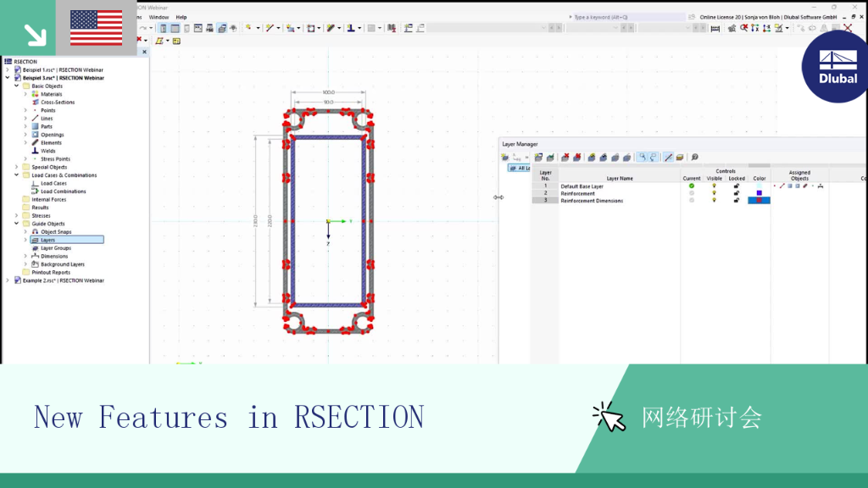Click the search icon in Layer Manager
This screenshot has height=488, width=868.
pyautogui.click(x=695, y=158)
